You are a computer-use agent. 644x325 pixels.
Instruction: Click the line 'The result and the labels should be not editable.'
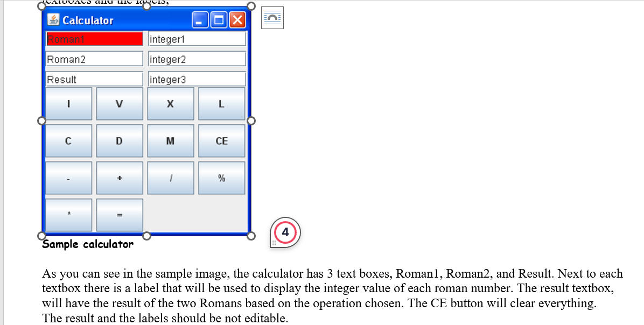(165, 318)
